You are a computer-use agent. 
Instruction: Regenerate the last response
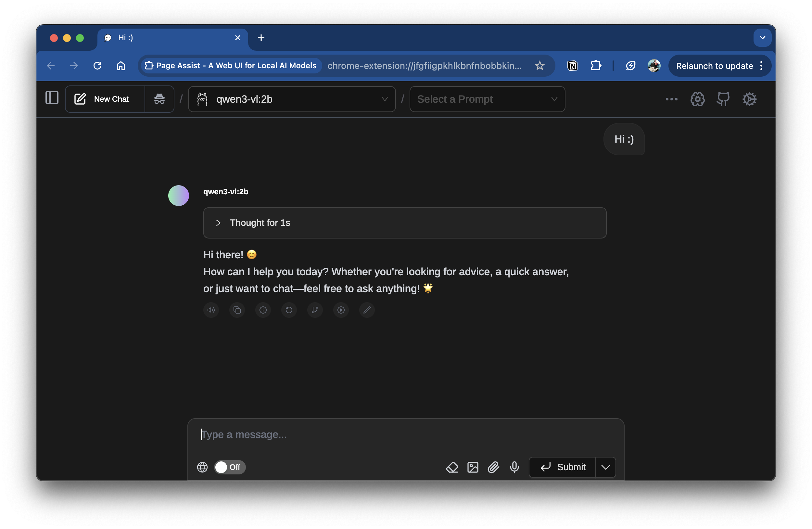coord(289,310)
